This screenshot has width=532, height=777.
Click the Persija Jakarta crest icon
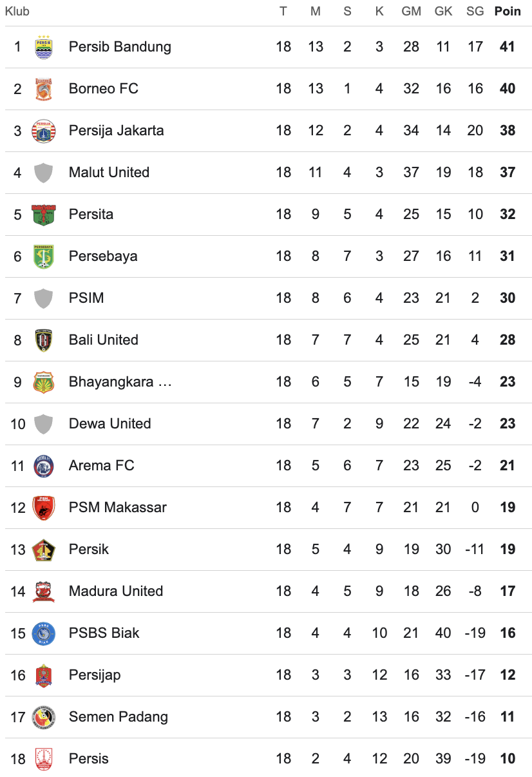click(44, 131)
